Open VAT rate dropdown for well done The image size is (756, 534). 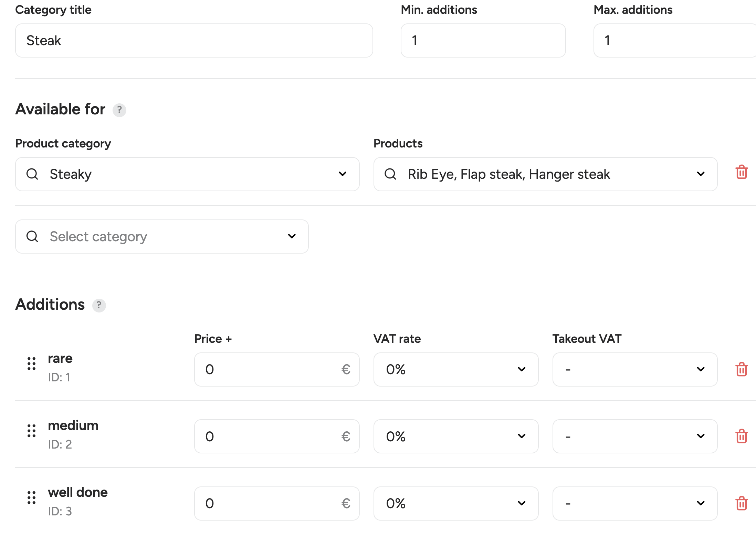456,503
